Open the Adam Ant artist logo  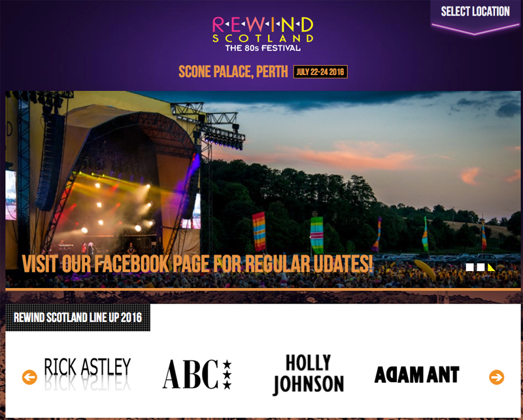pos(416,374)
